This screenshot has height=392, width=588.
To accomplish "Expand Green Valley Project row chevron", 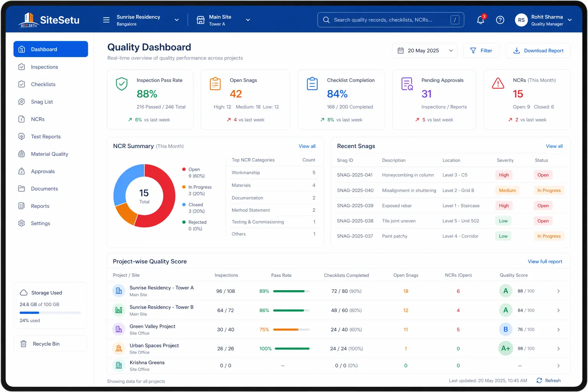I will point(559,330).
